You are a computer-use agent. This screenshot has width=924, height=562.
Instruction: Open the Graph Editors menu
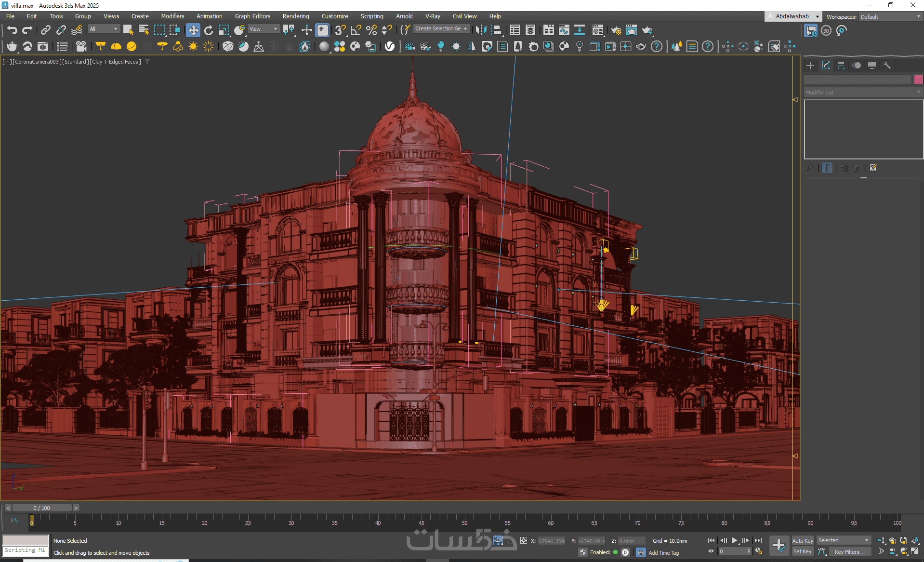click(252, 16)
